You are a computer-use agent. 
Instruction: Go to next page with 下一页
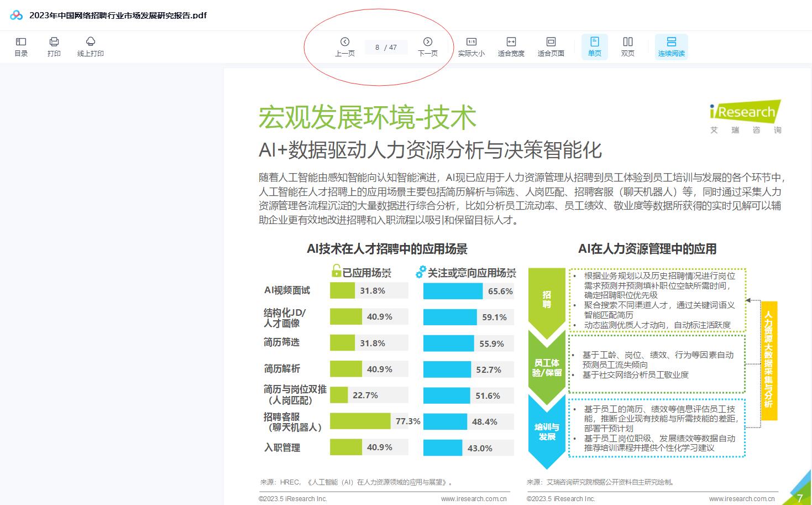tap(427, 46)
